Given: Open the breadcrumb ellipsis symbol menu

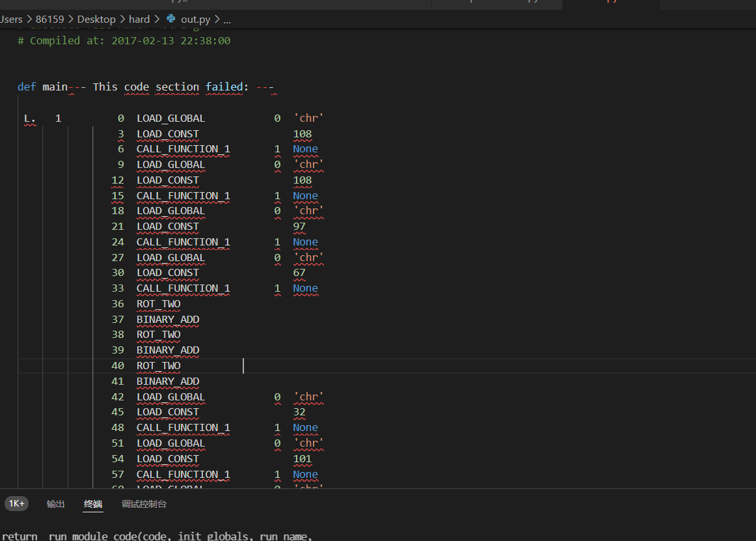Looking at the screenshot, I should coord(226,19).
